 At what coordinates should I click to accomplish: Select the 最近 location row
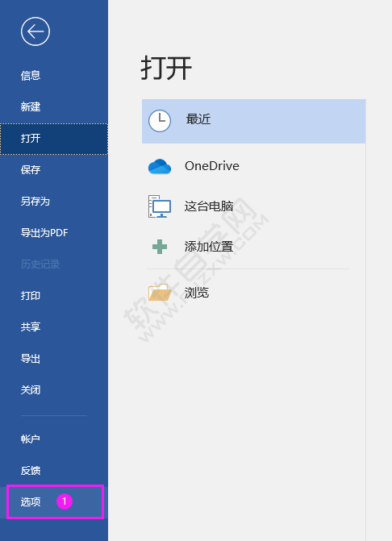pyautogui.click(x=253, y=121)
